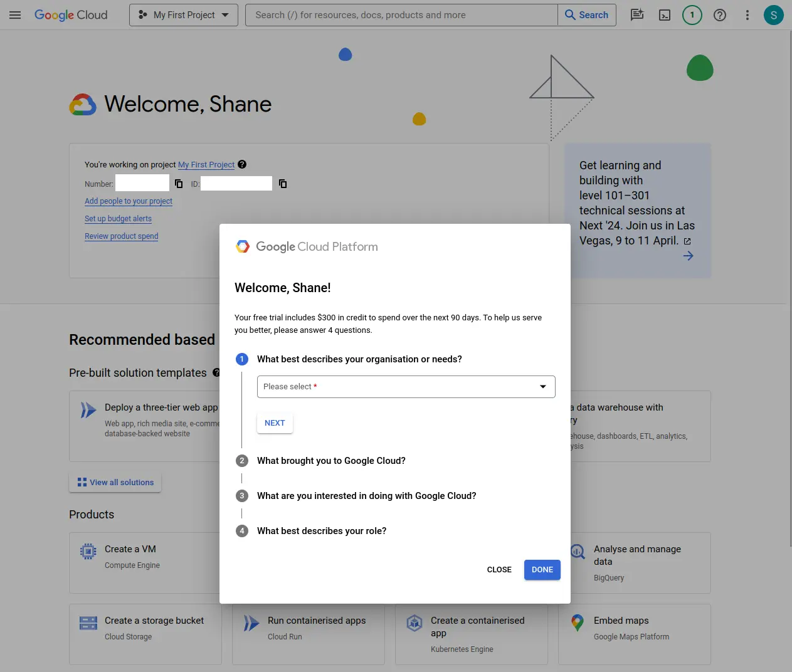
Task: Open Create a containerised app card
Action: tap(472, 634)
